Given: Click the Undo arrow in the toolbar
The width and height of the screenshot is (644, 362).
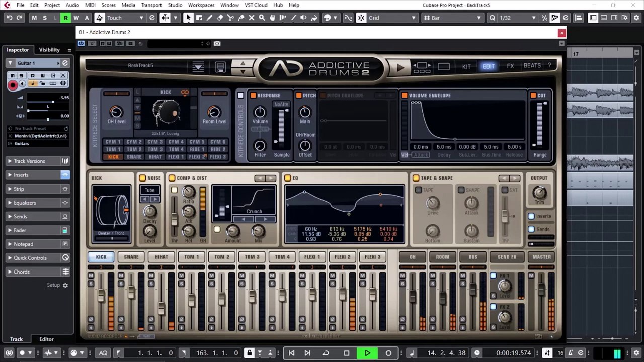Looking at the screenshot, I should point(9,18).
